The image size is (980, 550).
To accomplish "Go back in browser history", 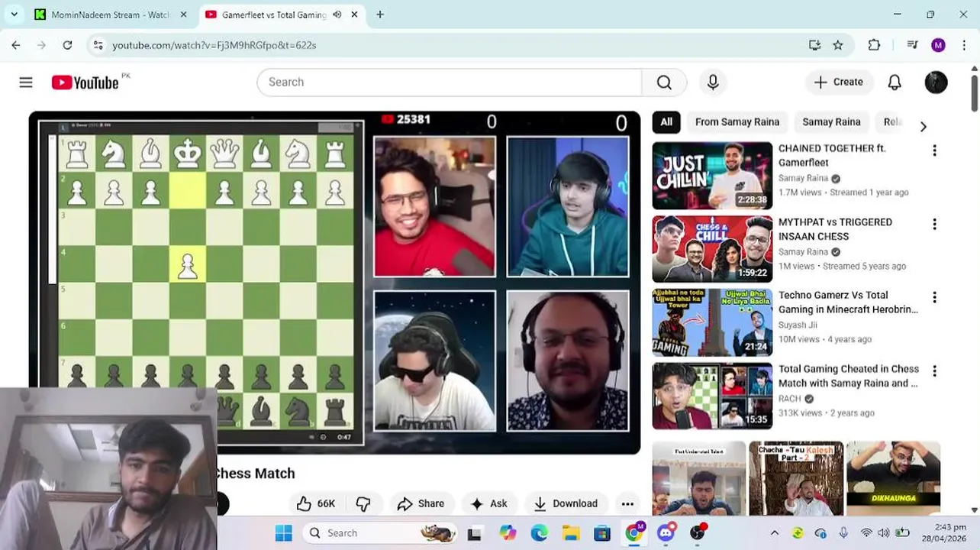I will [x=16, y=45].
